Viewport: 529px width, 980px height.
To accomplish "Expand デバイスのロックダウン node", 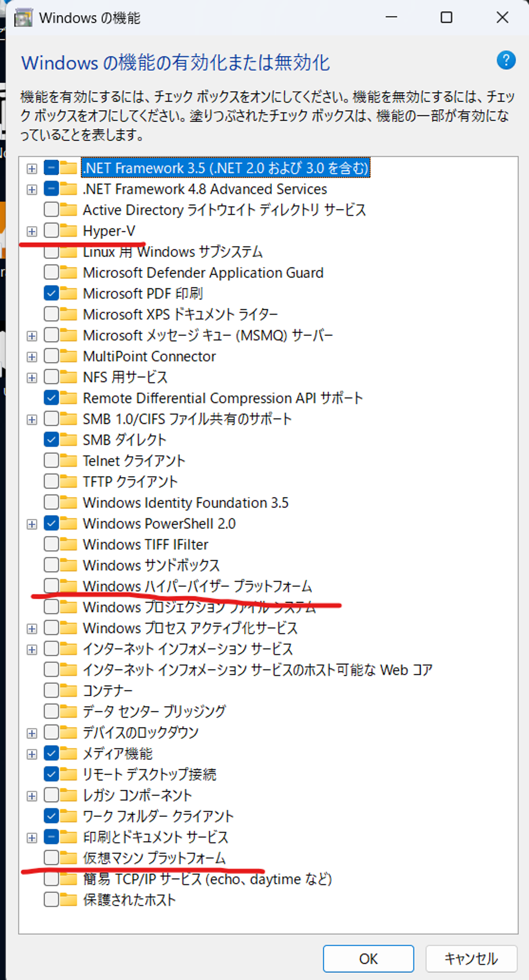I will (32, 733).
